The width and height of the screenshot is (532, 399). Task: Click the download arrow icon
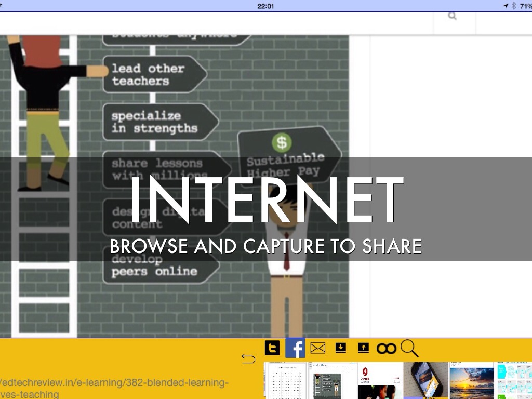click(x=340, y=348)
